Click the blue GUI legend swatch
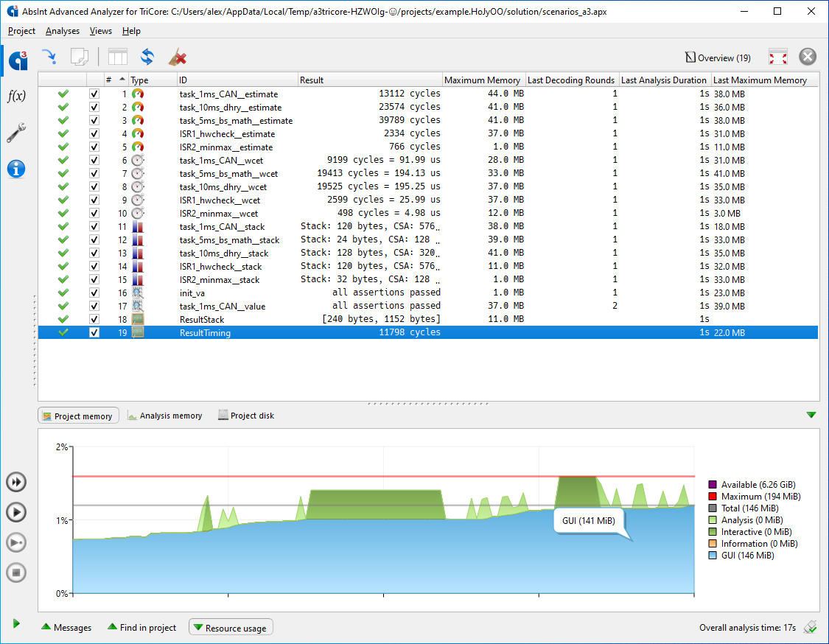The height and width of the screenshot is (644, 829). click(712, 555)
